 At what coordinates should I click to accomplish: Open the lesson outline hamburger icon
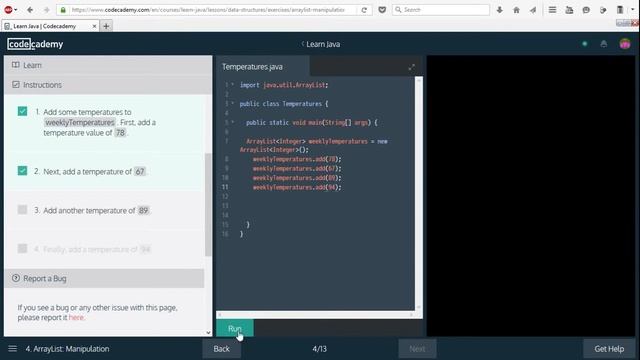click(x=13, y=349)
